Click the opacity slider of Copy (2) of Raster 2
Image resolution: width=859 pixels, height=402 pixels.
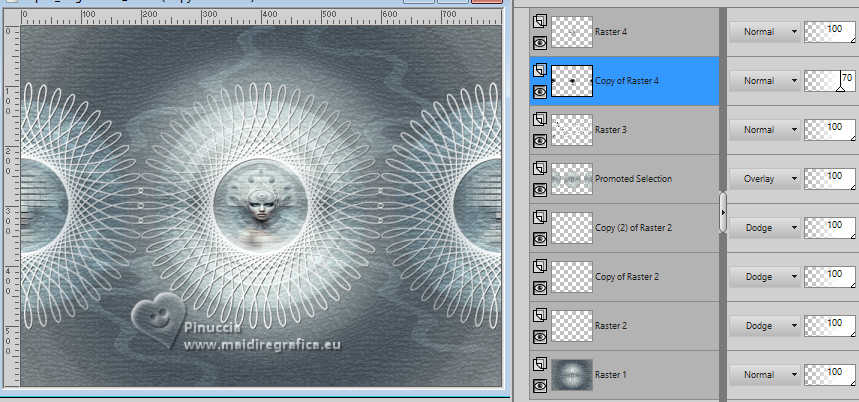coord(830,228)
